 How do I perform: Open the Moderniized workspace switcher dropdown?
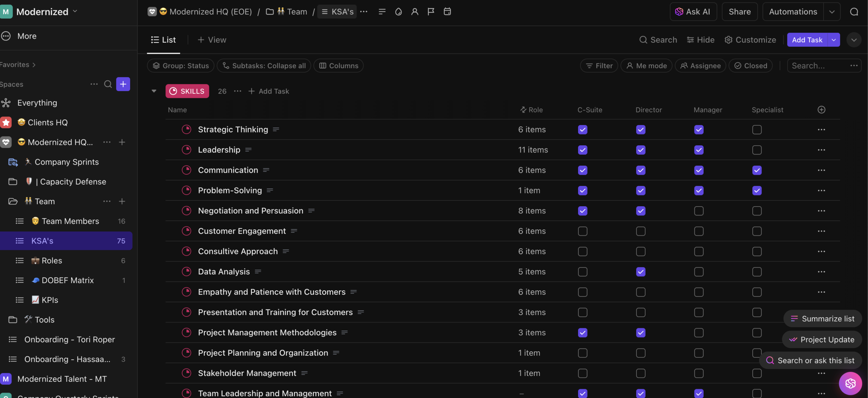point(75,12)
